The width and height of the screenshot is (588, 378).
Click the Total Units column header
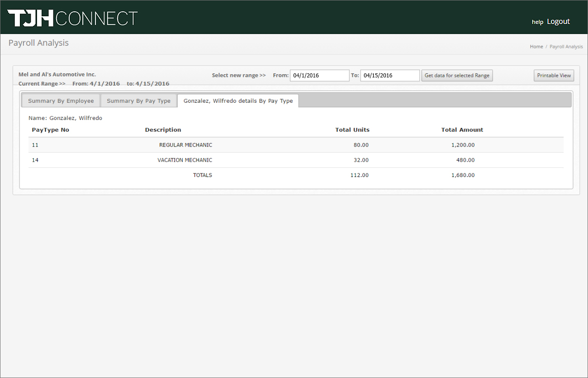pyautogui.click(x=352, y=130)
